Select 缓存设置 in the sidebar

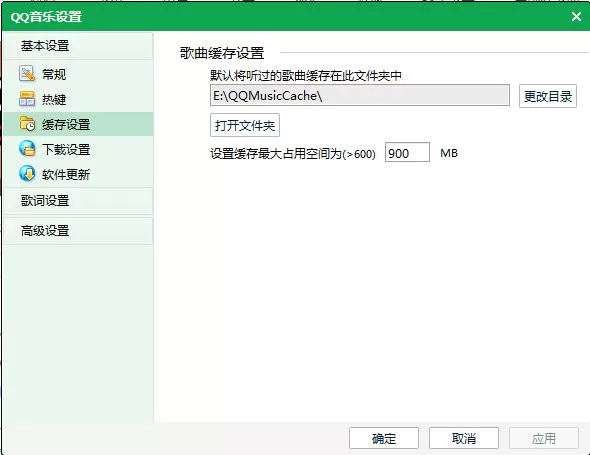coord(78,124)
